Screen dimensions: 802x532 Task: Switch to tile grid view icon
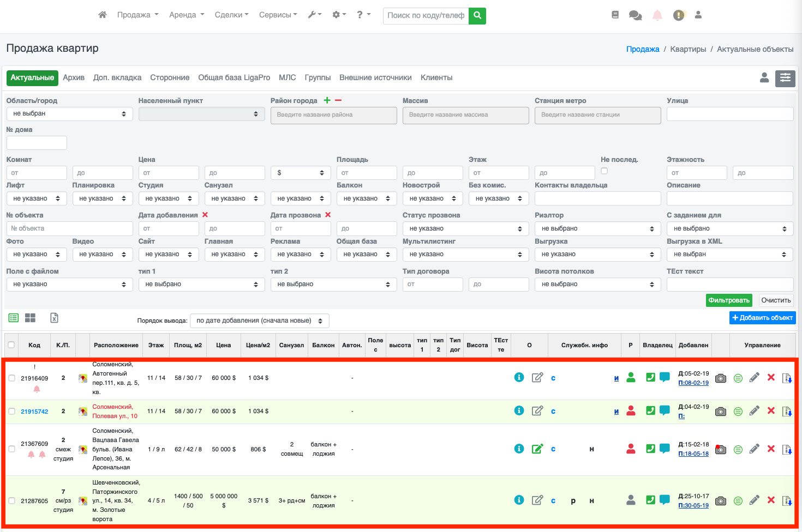30,318
